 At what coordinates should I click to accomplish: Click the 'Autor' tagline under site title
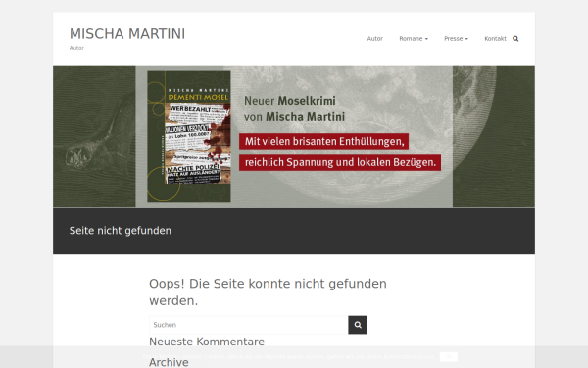coord(76,48)
